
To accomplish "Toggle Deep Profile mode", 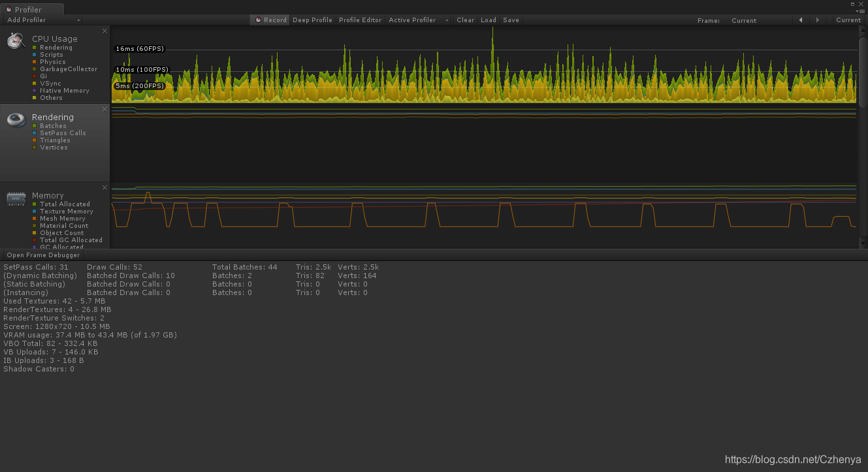I will point(312,20).
